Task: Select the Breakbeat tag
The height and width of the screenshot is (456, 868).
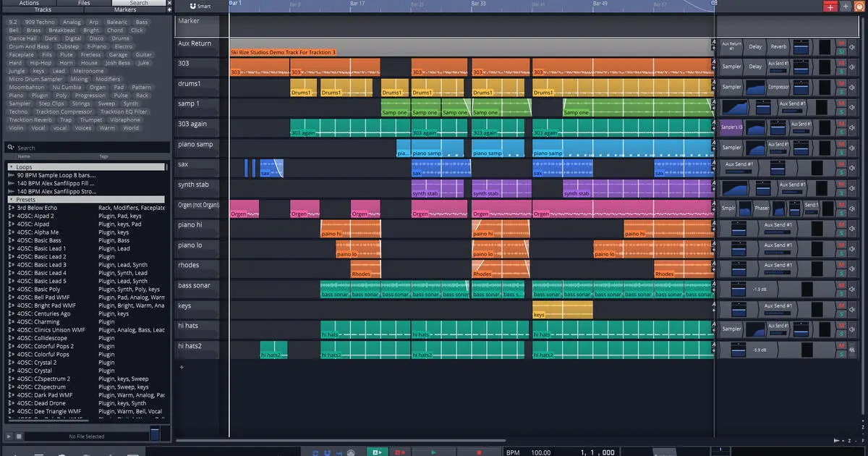Action: click(x=62, y=30)
